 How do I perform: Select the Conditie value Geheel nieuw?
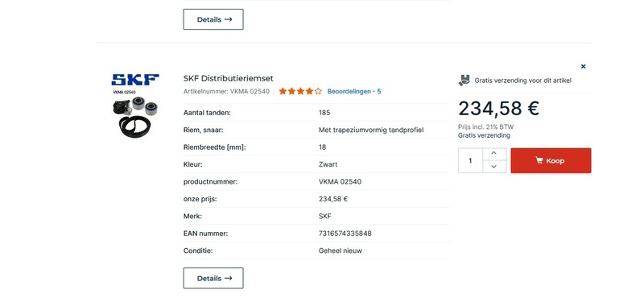click(x=341, y=250)
